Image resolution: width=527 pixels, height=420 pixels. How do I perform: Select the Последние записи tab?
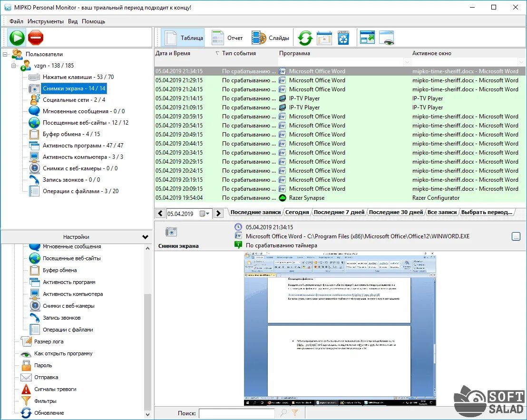pyautogui.click(x=255, y=212)
